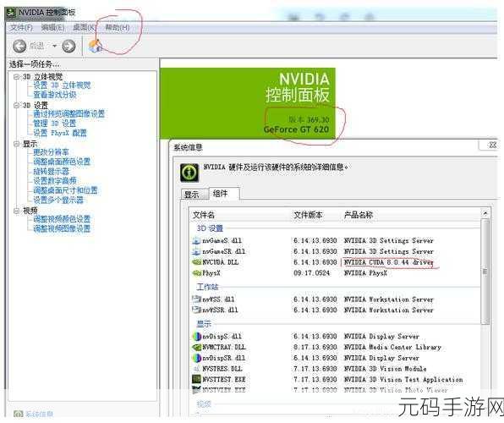Select 调整视频图像设置 in tree
Screen dimensions: 504x423
click(x=62, y=228)
